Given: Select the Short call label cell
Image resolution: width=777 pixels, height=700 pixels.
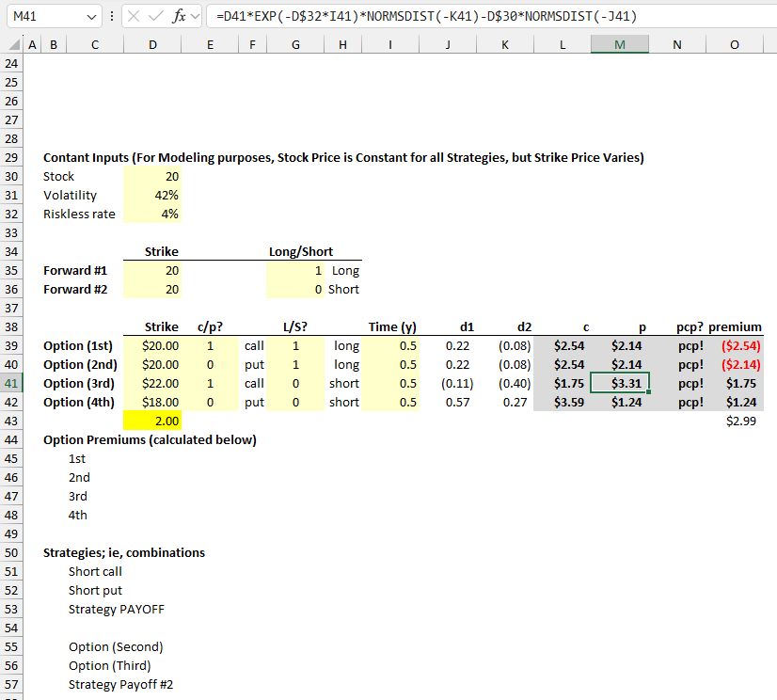Looking at the screenshot, I should tap(94, 571).
